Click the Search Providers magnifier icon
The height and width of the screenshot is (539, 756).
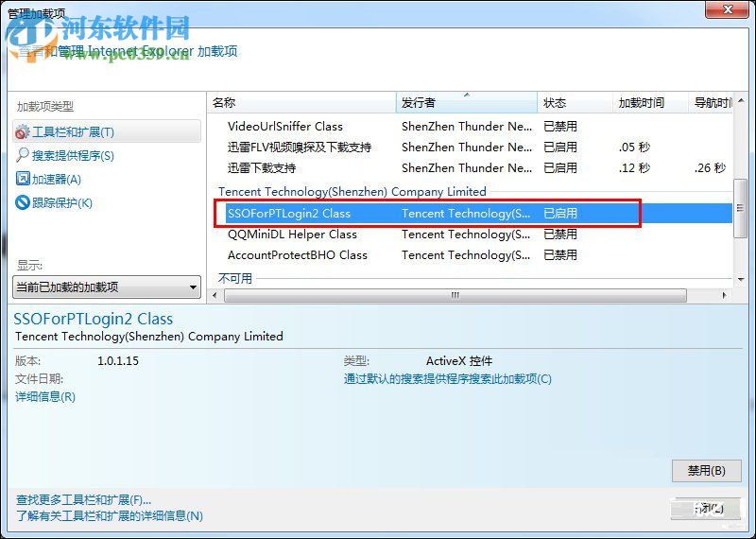tap(22, 155)
